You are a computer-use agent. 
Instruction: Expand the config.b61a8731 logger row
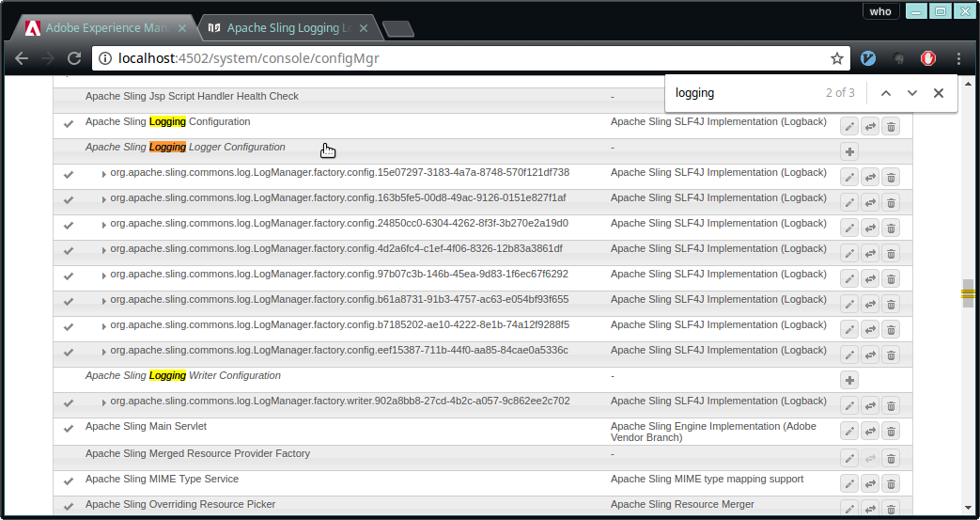[103, 301]
